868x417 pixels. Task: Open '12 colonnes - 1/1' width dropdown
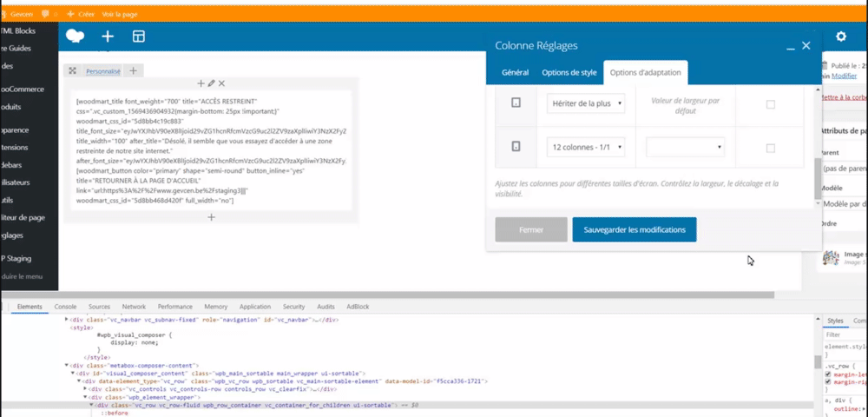point(586,148)
